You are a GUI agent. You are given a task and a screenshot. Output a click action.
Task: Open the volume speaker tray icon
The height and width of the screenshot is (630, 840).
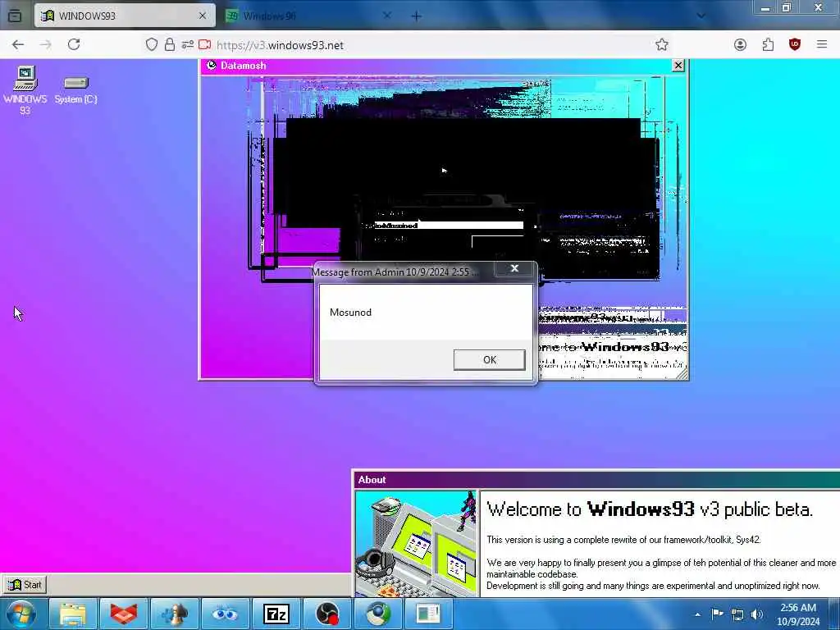[757, 614]
